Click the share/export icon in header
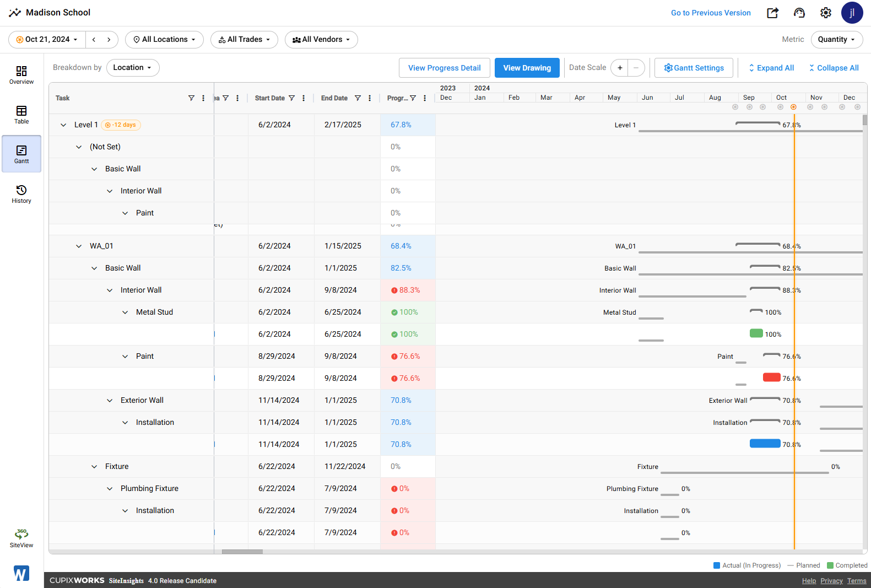Viewport: 871px width, 588px height. (772, 13)
